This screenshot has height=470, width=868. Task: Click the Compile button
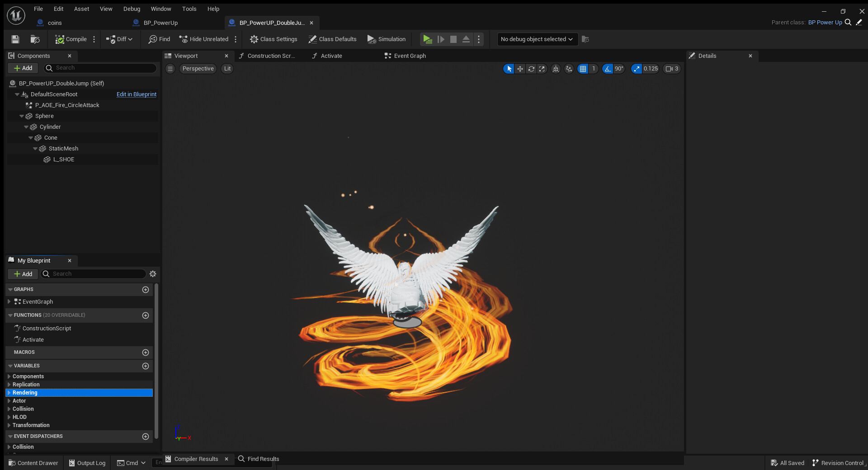pyautogui.click(x=71, y=39)
